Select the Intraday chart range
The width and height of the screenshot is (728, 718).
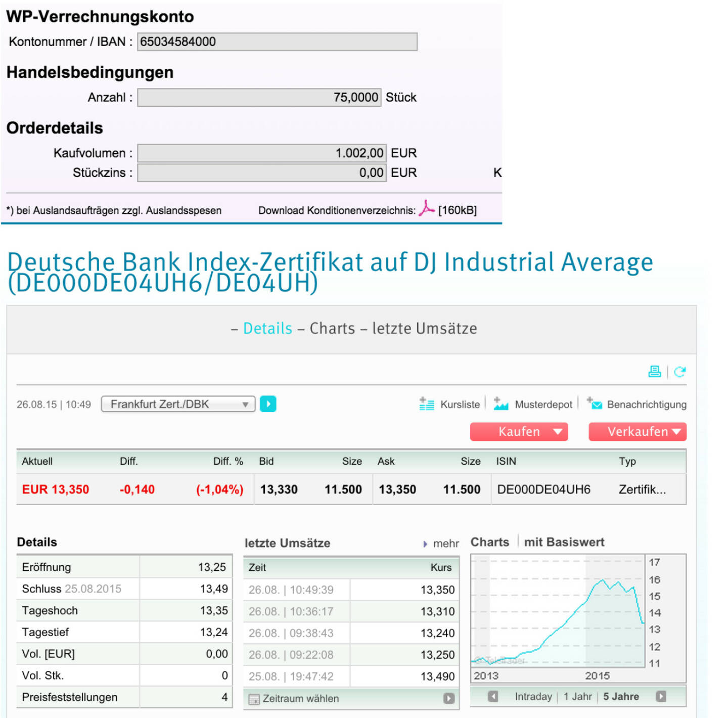click(533, 696)
